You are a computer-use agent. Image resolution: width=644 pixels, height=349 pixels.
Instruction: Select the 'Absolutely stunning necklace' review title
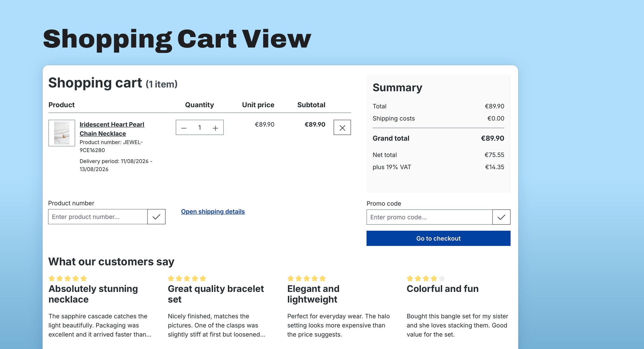pyautogui.click(x=93, y=294)
